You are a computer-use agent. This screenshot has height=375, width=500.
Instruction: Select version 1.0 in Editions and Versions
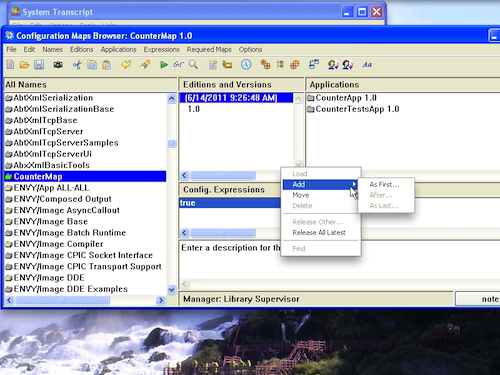[236, 109]
